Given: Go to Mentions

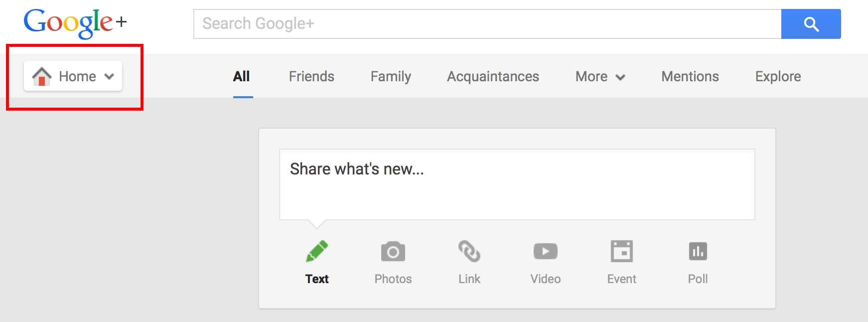Looking at the screenshot, I should click(690, 77).
